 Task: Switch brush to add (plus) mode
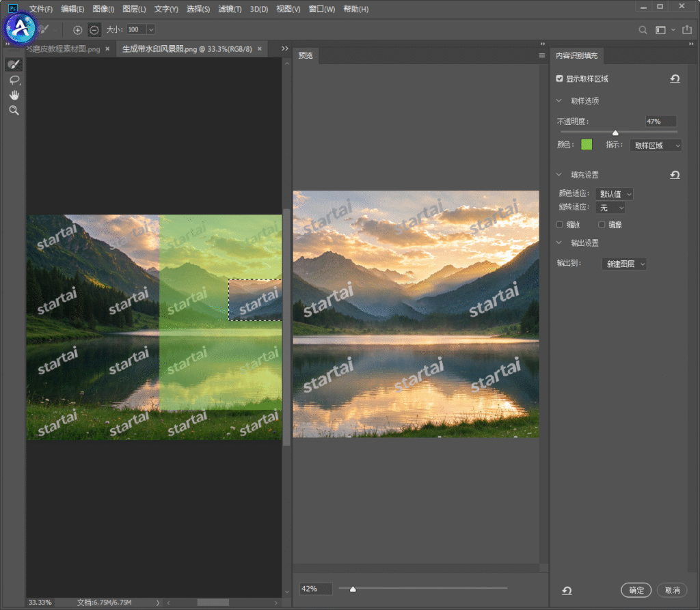[x=78, y=30]
